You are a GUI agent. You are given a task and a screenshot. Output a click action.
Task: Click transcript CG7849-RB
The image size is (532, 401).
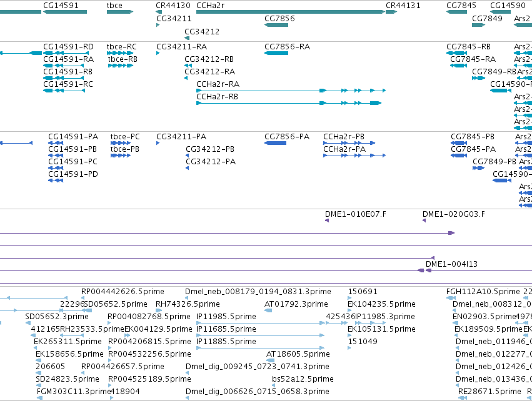[x=494, y=72]
